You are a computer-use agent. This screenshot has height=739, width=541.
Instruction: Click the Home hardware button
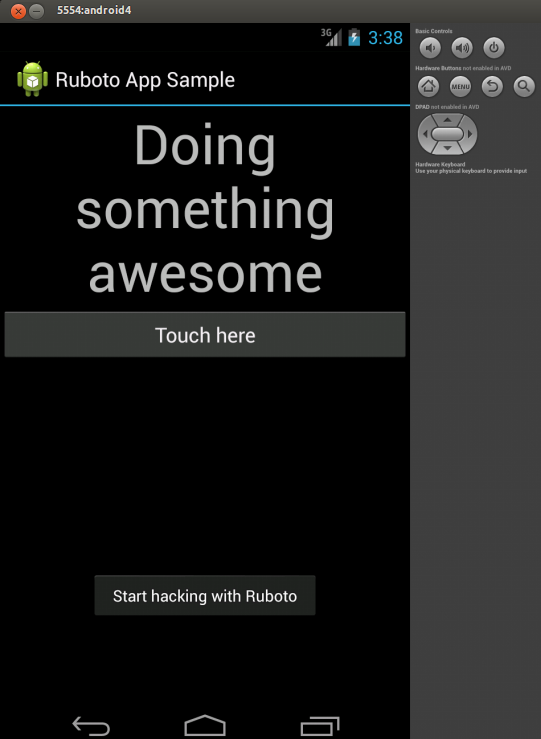click(x=428, y=87)
